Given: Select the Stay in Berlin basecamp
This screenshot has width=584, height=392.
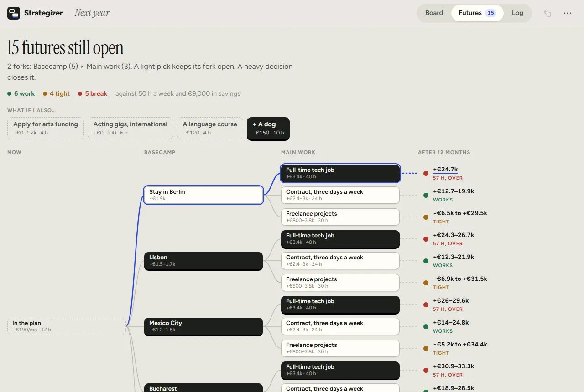Looking at the screenshot, I should (203, 195).
